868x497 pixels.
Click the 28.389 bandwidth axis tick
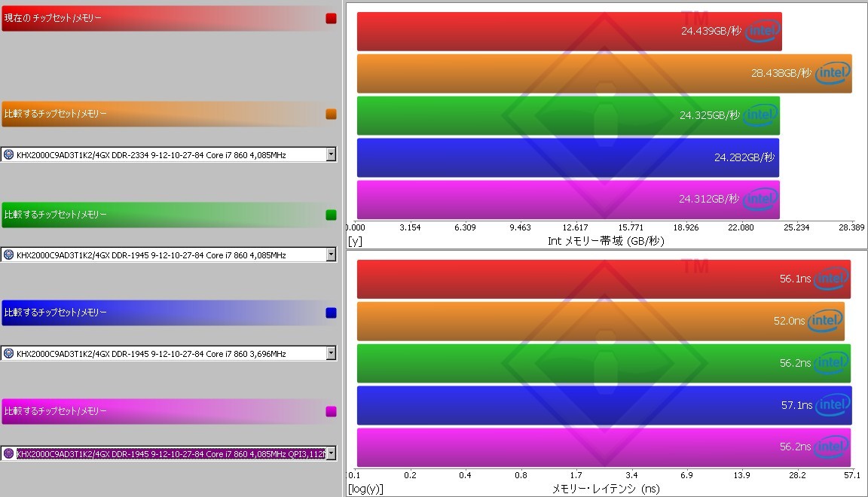click(851, 227)
